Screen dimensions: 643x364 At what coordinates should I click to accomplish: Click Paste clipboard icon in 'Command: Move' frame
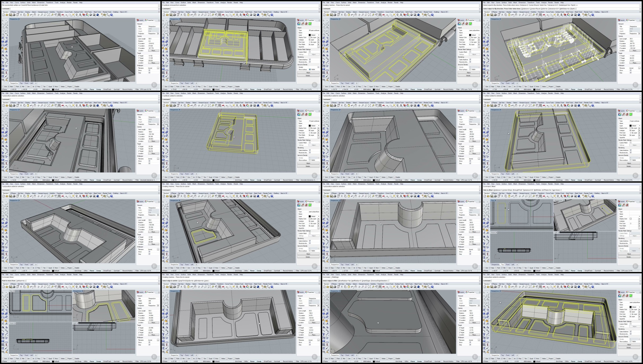[28, 287]
